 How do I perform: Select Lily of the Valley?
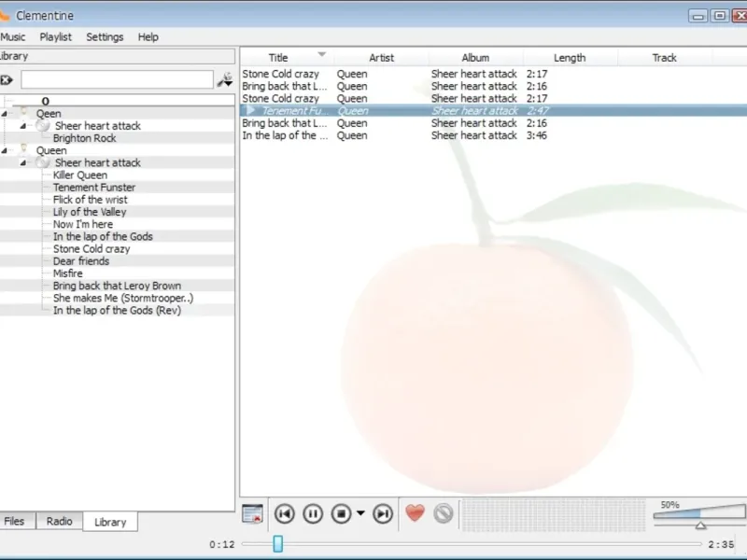pyautogui.click(x=90, y=212)
